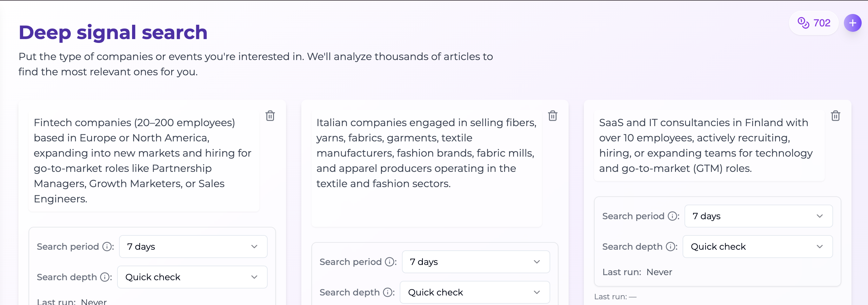Open the 7 days period dropdown in Finland card

758,216
